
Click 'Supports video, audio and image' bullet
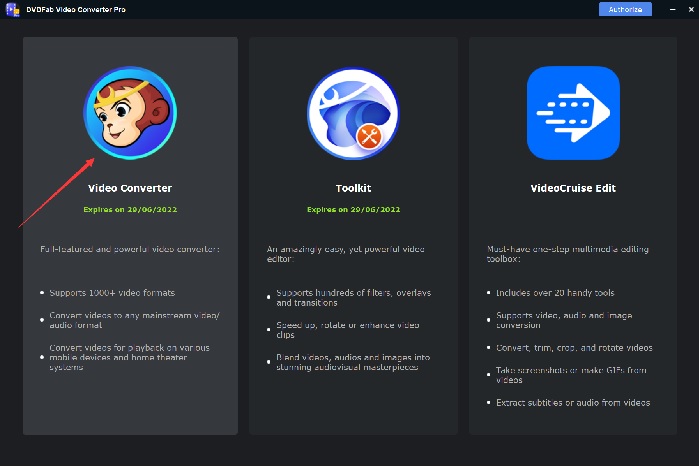[x=564, y=320]
